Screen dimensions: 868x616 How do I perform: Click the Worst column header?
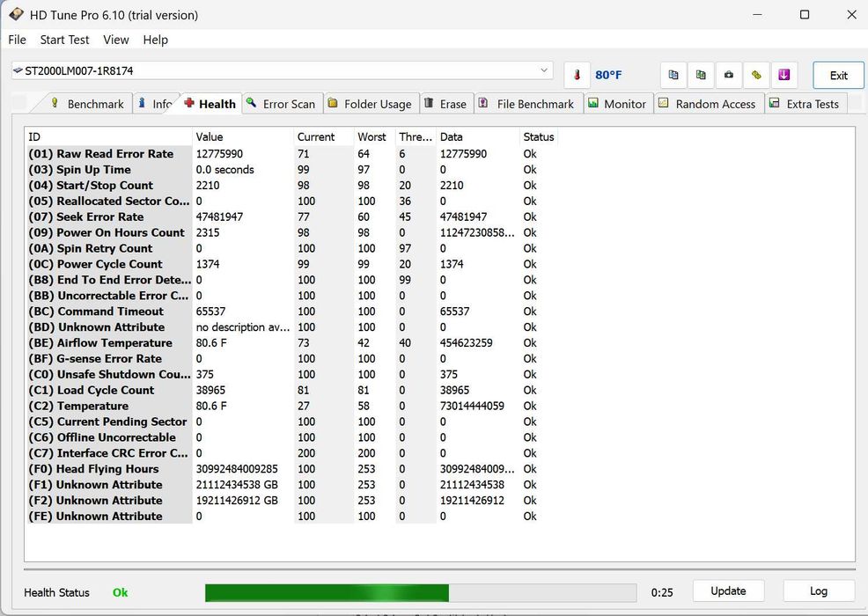point(374,136)
